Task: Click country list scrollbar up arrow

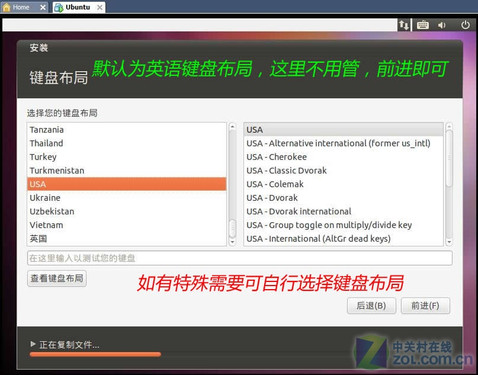Action: (232, 127)
